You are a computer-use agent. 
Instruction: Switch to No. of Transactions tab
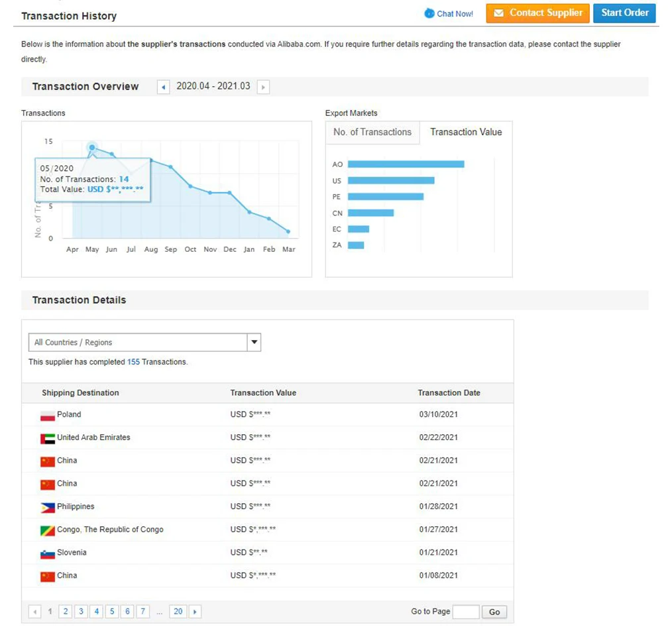(372, 133)
